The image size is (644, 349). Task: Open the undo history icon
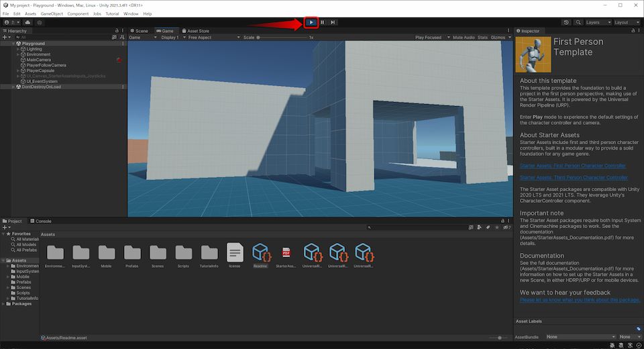566,22
